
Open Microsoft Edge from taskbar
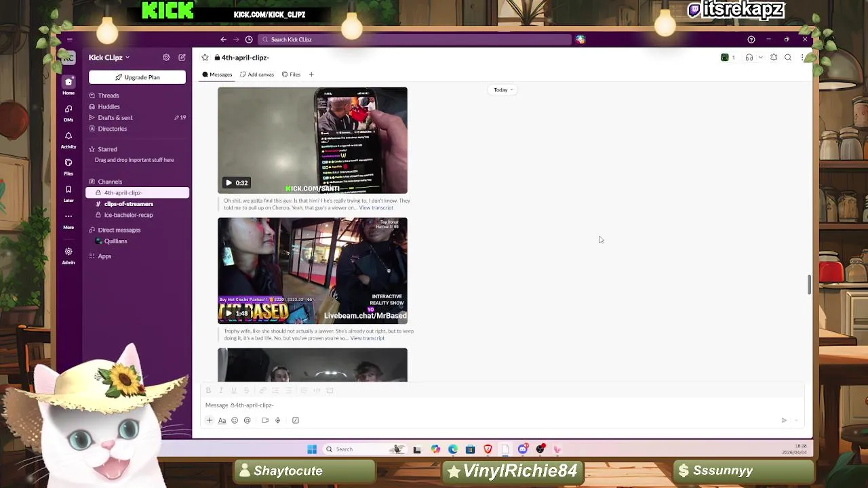(x=453, y=449)
